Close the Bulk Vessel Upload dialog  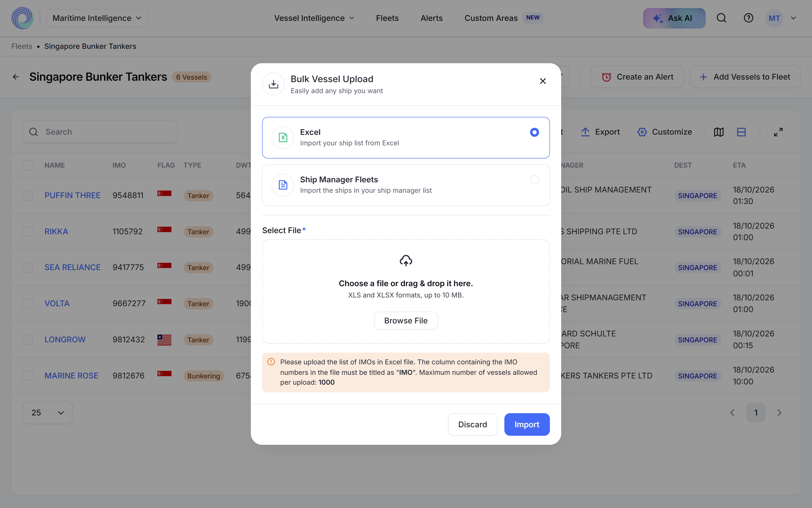[542, 81]
